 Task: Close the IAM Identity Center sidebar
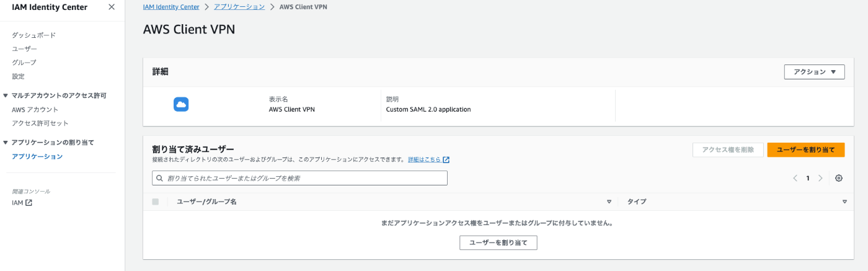pos(112,7)
